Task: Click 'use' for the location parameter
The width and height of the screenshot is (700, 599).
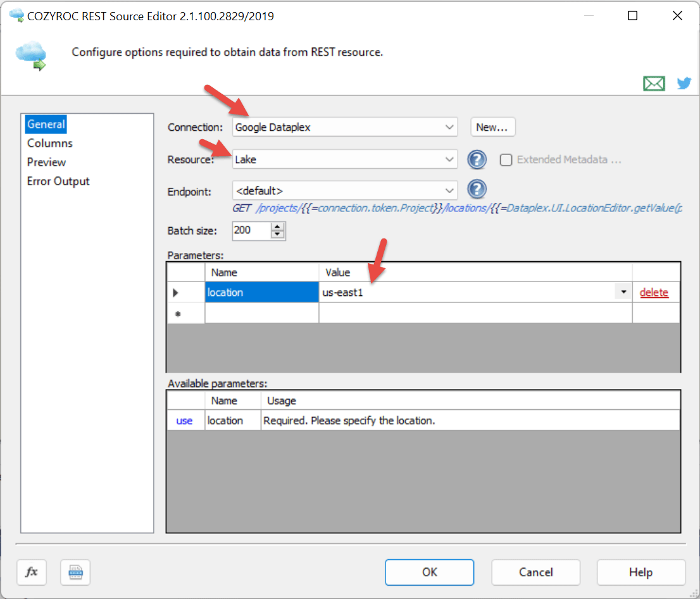Action: [184, 421]
